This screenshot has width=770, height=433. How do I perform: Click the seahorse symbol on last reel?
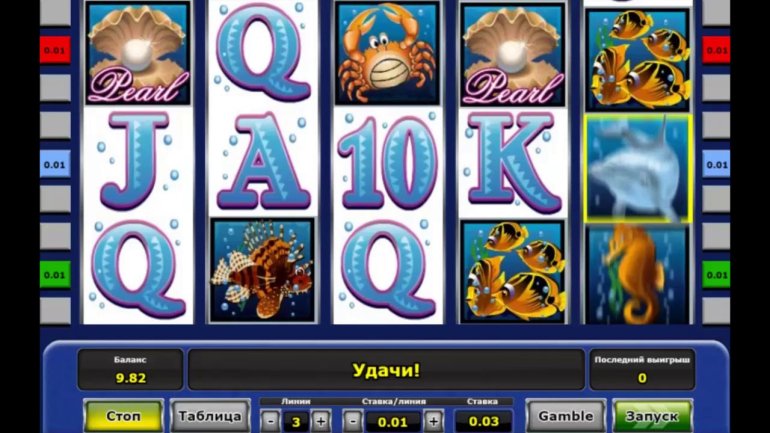(638, 274)
